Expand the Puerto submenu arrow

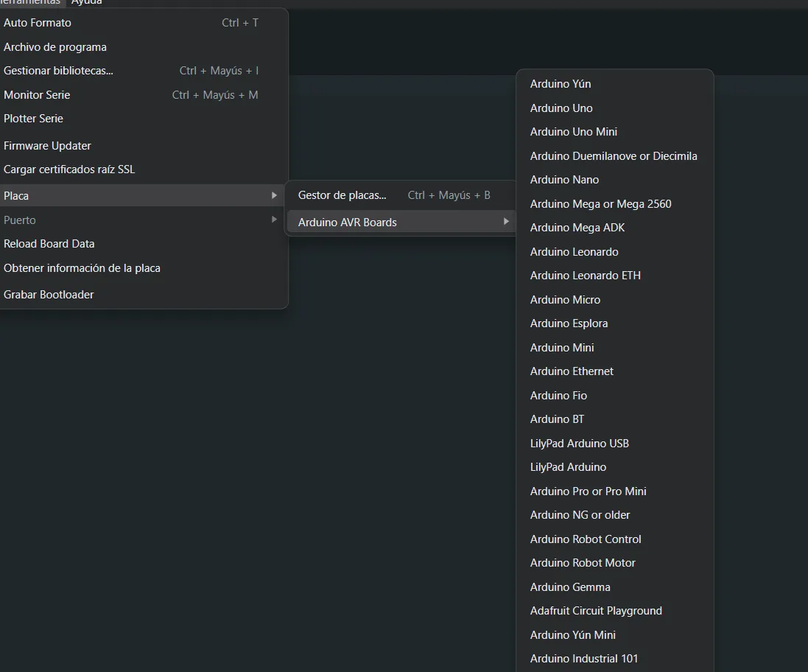point(274,220)
